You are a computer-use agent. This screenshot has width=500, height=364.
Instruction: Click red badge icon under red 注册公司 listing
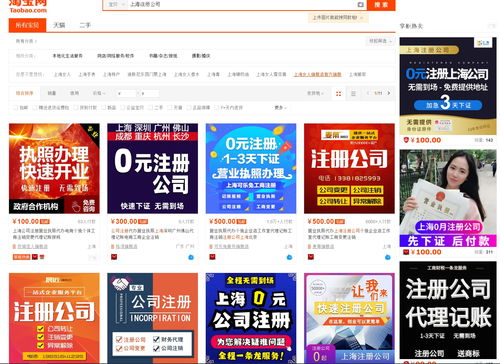(x=311, y=257)
